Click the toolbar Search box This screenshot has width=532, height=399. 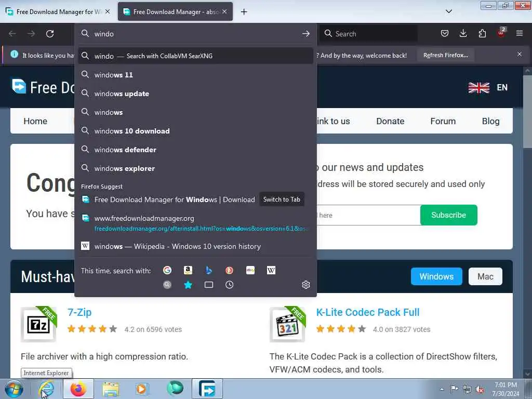[368, 34]
